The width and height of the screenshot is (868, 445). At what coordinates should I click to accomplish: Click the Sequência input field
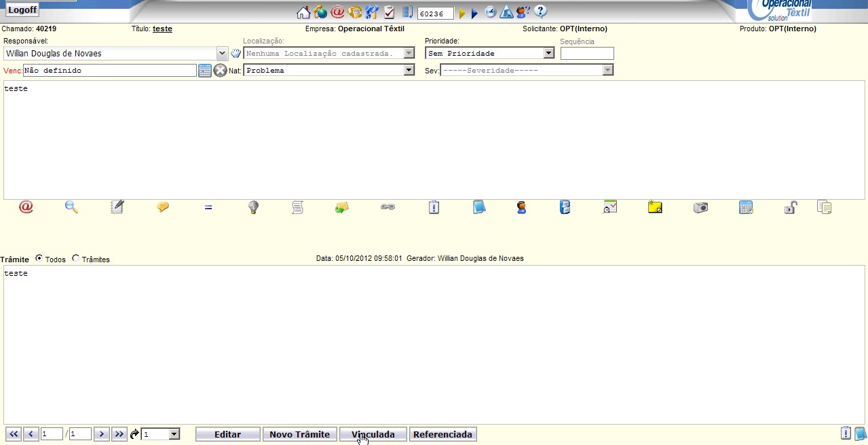587,53
